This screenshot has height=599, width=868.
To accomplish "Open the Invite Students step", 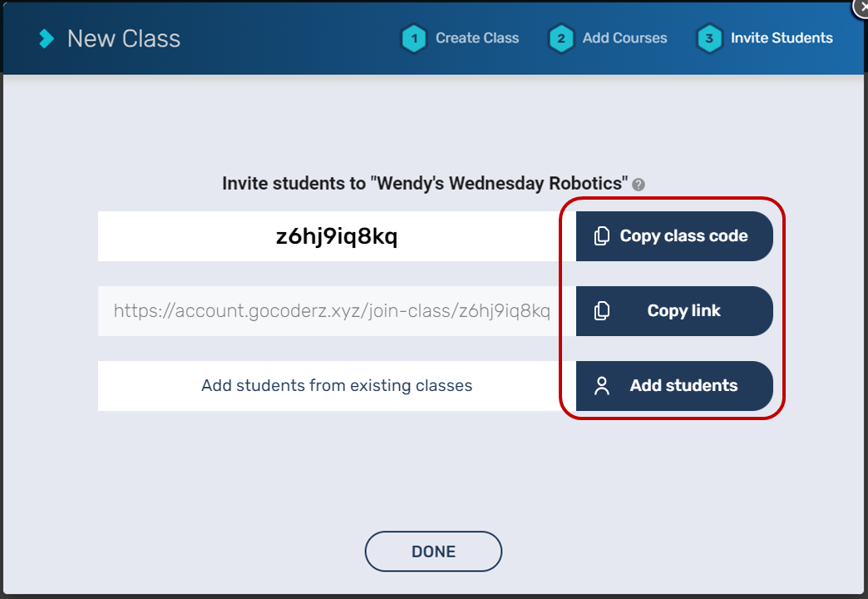I will pyautogui.click(x=781, y=38).
